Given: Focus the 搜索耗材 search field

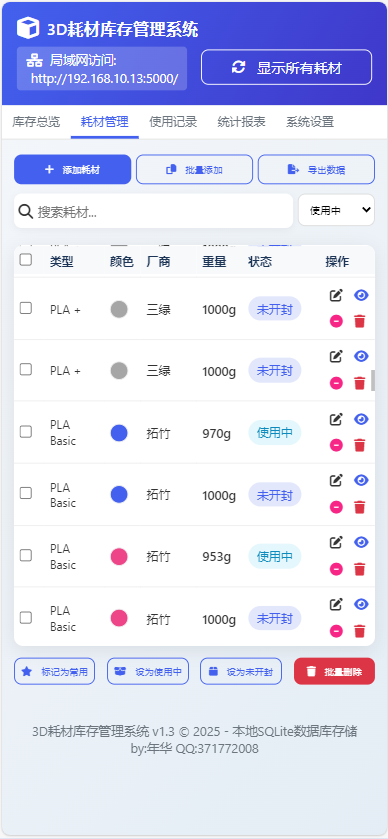Looking at the screenshot, I should point(154,211).
